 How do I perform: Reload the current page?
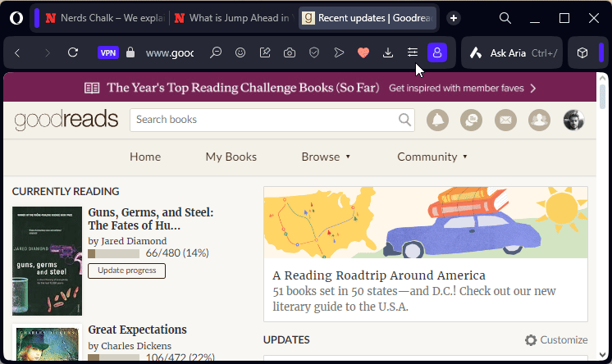point(73,52)
